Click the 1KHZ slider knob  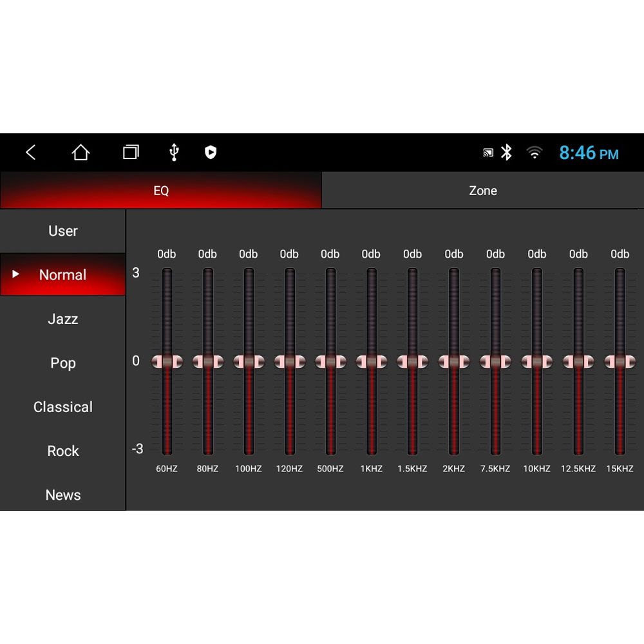point(372,361)
